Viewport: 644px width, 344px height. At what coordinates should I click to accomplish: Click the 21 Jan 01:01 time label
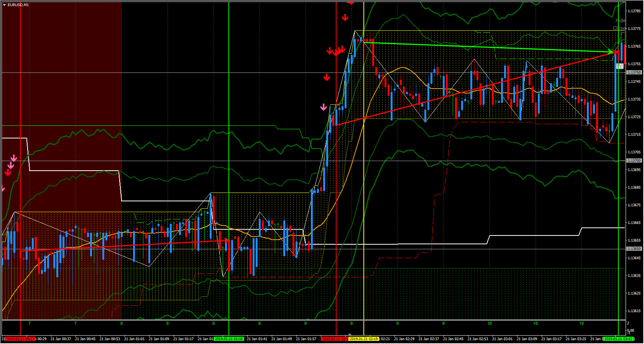[134, 339]
